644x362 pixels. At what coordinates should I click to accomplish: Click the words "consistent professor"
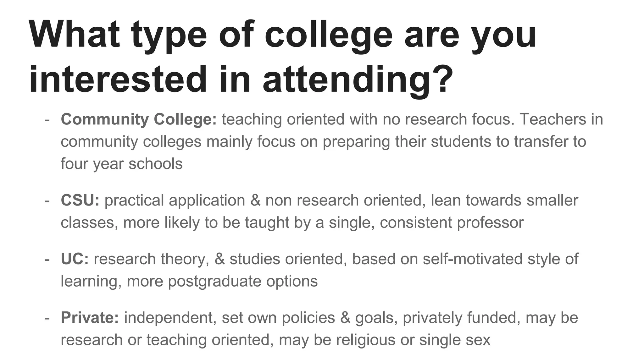[452, 222]
